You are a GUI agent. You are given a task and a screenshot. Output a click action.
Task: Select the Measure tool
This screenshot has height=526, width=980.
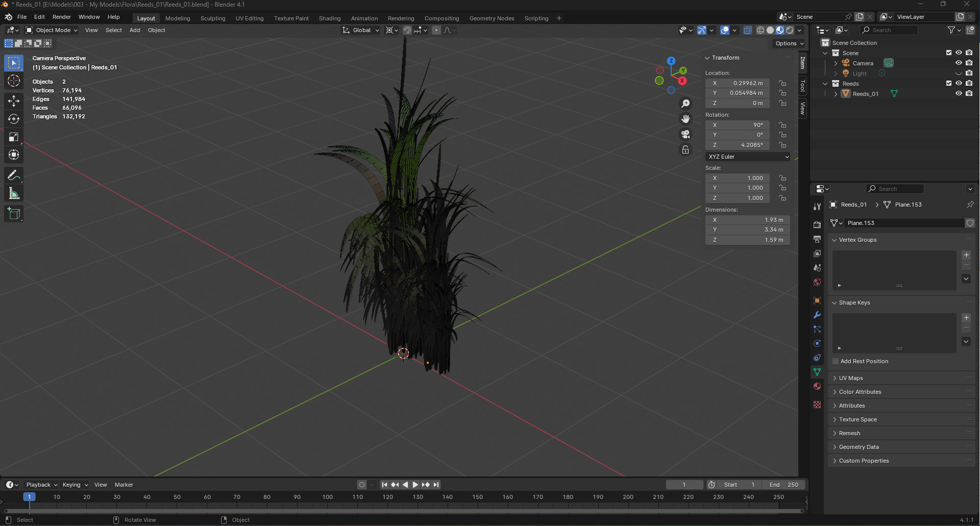(x=14, y=193)
